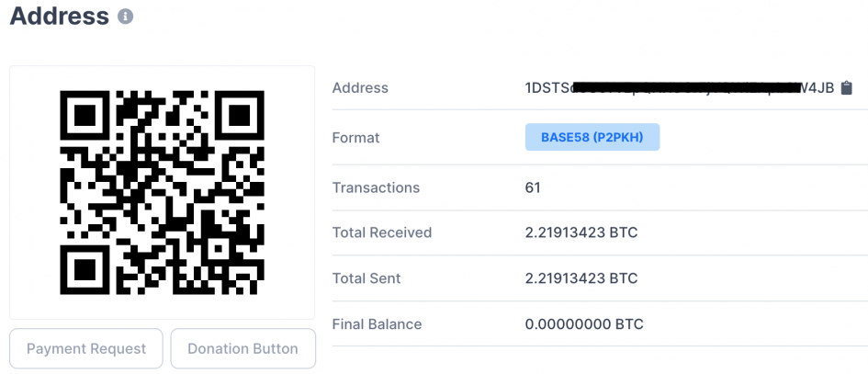868x374 pixels.
Task: Click the address QR code image
Action: pos(162,191)
